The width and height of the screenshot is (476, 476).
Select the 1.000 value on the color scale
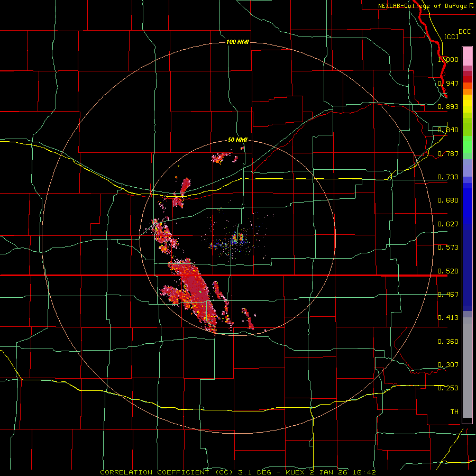point(448,59)
